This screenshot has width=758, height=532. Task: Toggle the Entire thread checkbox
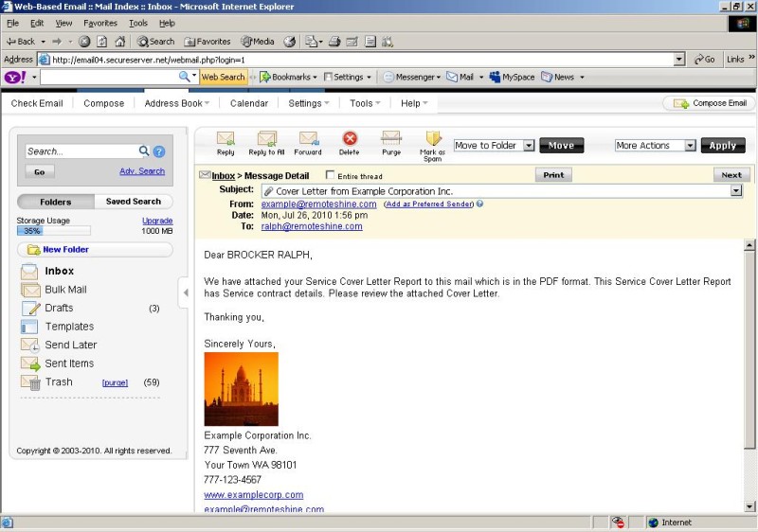pyautogui.click(x=330, y=175)
